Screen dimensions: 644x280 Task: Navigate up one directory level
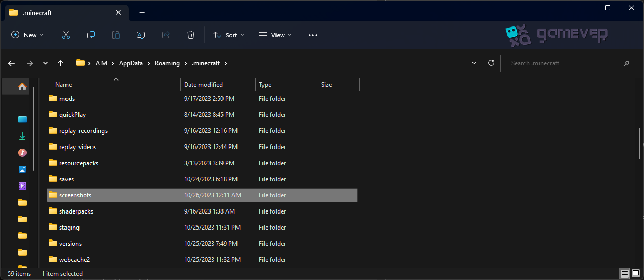pos(61,63)
